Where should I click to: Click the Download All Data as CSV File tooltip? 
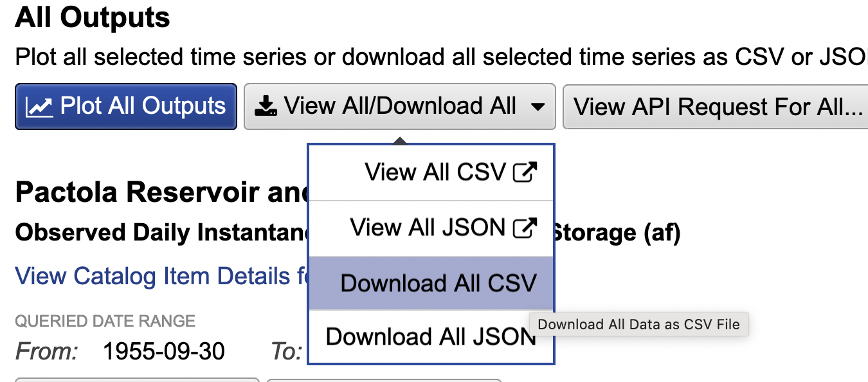coord(639,324)
